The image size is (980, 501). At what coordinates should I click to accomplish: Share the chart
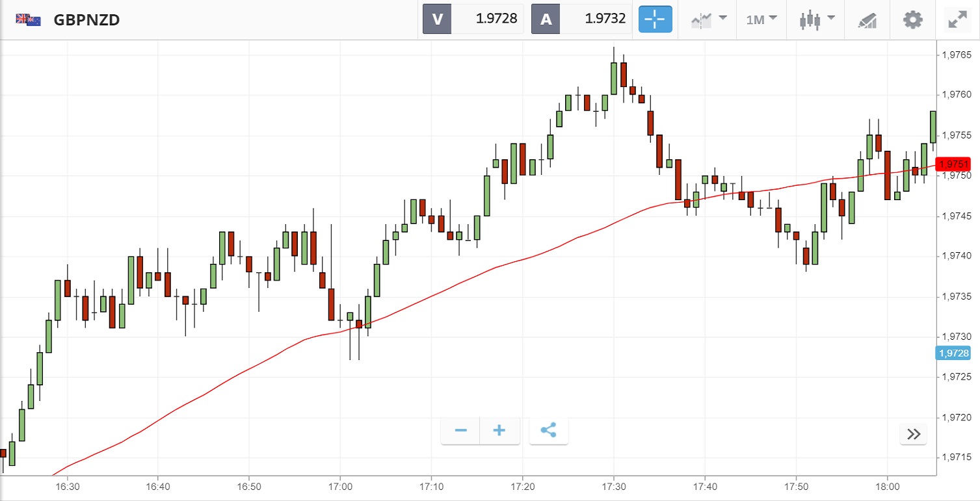pos(549,431)
